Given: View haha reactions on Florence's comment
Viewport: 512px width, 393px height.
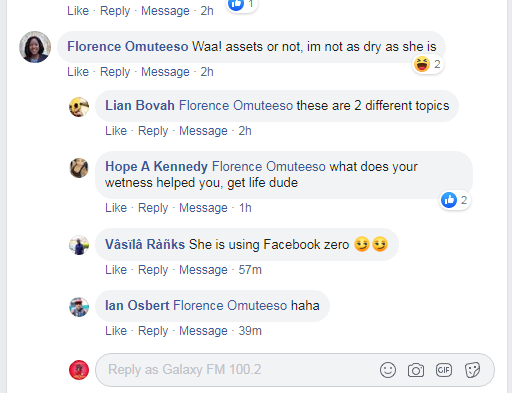Looking at the screenshot, I should [428, 64].
